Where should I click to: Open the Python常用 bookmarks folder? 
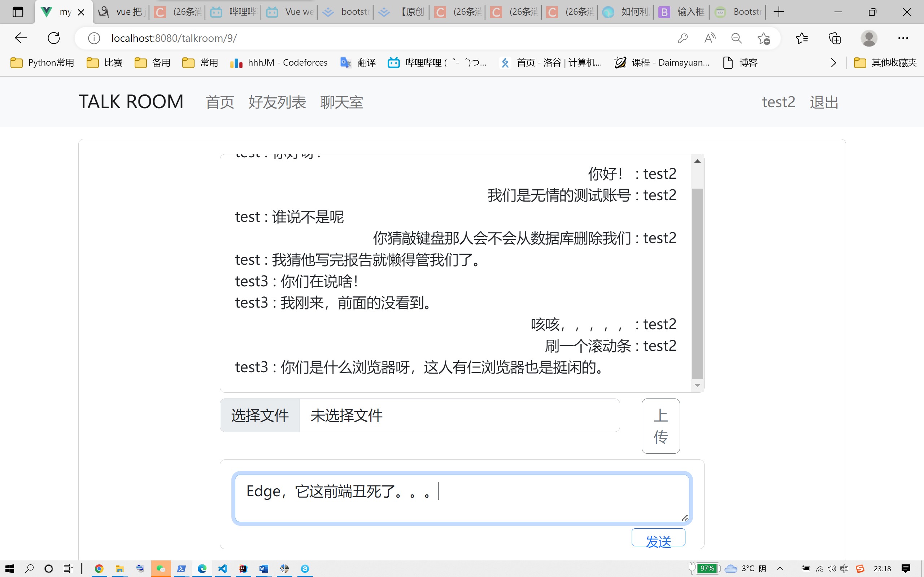pyautogui.click(x=42, y=63)
